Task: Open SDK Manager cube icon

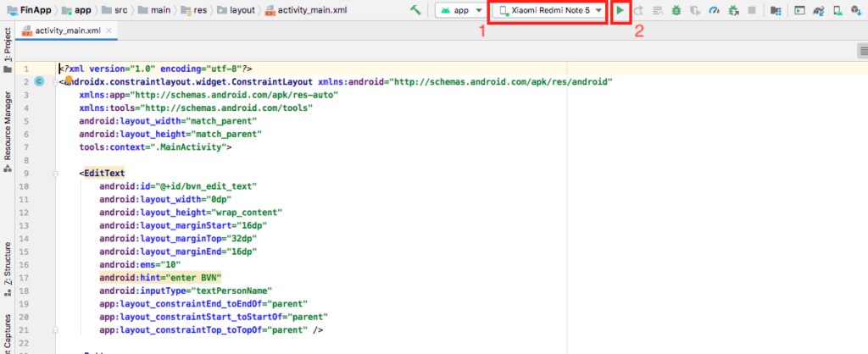Action: (857, 10)
